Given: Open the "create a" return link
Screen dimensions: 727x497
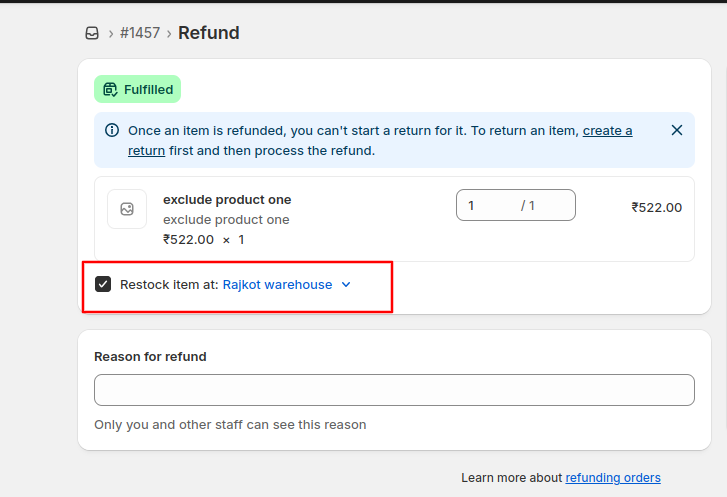Looking at the screenshot, I should [x=607, y=131].
